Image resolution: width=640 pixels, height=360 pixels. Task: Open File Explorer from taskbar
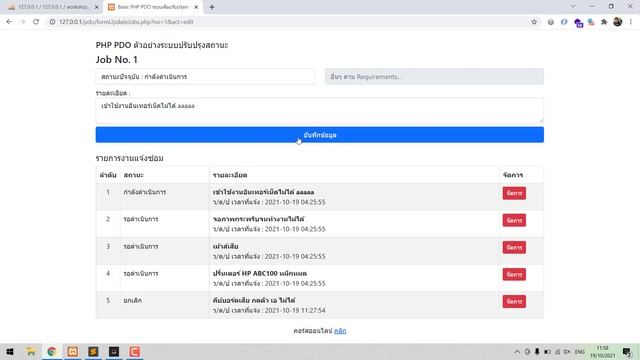[31, 352]
